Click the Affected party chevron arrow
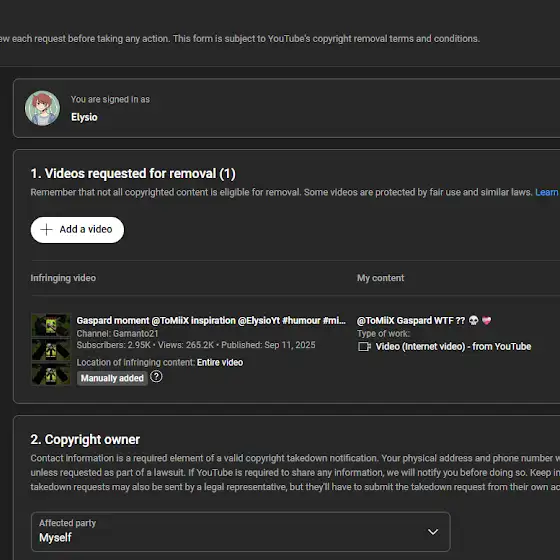Screen dimensions: 560x560 pos(433,532)
